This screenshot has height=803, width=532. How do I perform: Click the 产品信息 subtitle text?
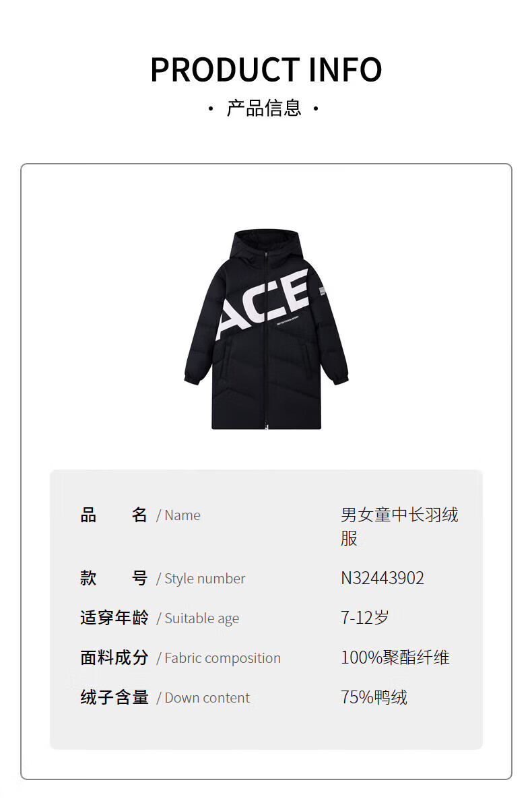pos(264,108)
